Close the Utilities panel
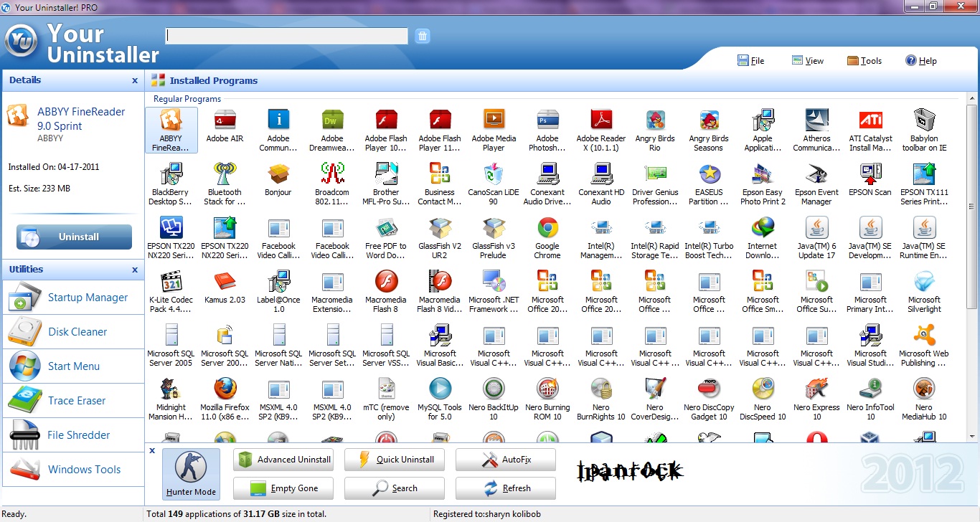Image resolution: width=980 pixels, height=522 pixels. [x=135, y=270]
